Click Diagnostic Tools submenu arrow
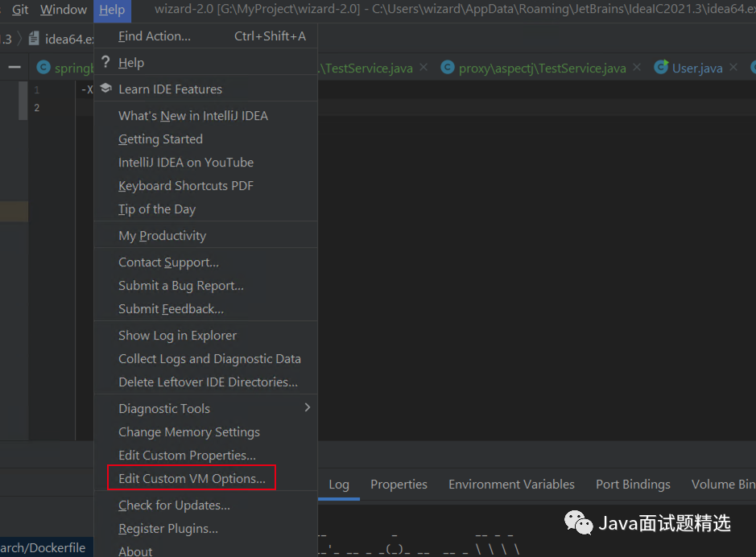 [308, 407]
